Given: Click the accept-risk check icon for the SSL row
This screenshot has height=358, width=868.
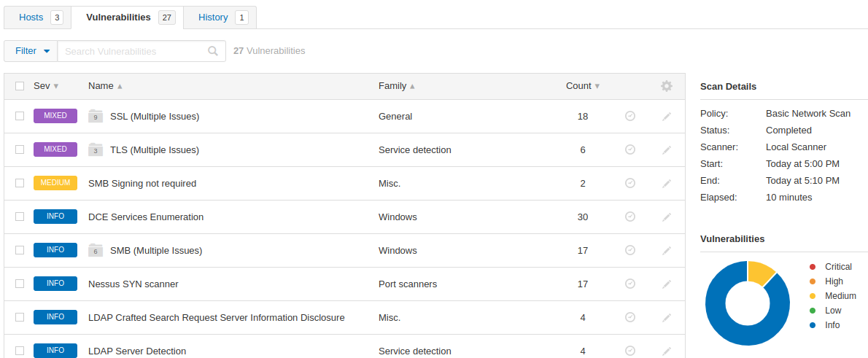Looking at the screenshot, I should tap(630, 116).
